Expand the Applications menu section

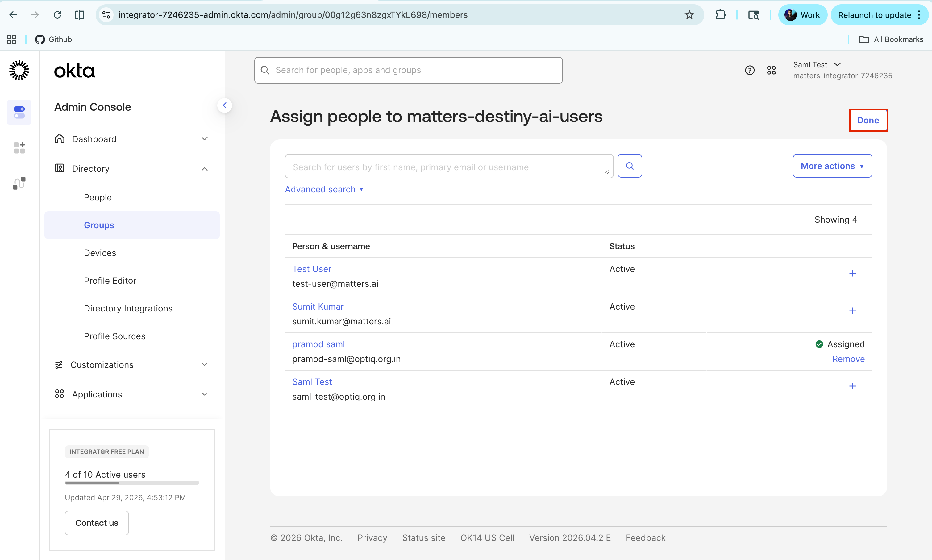point(132,394)
